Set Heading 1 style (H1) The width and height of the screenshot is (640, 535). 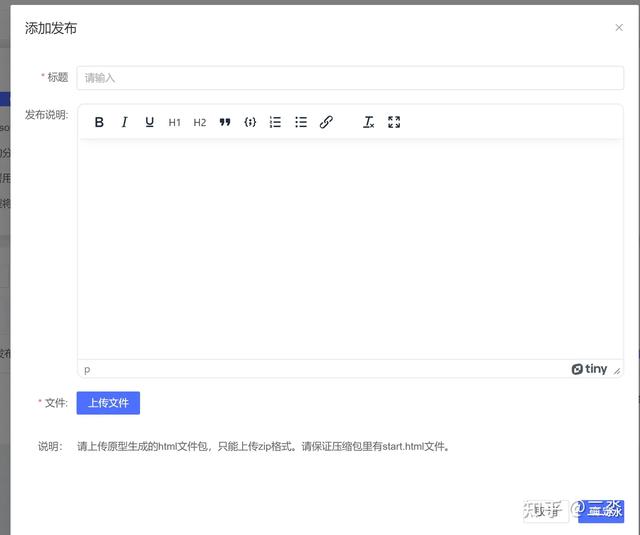(175, 122)
